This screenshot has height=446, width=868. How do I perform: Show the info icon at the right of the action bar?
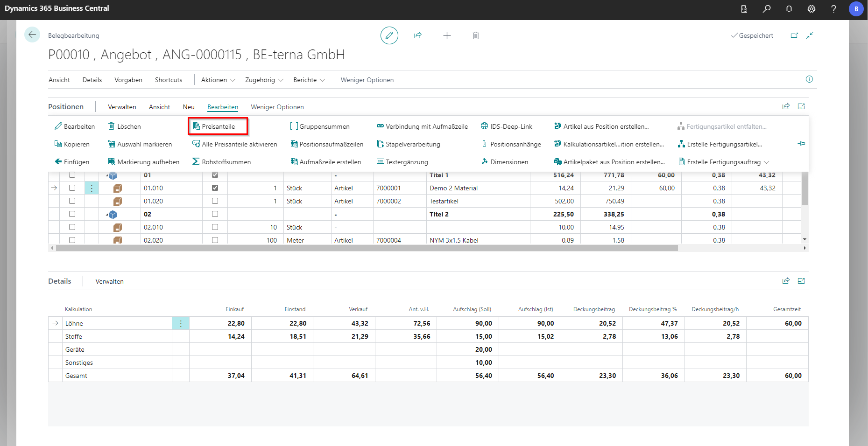(x=810, y=79)
